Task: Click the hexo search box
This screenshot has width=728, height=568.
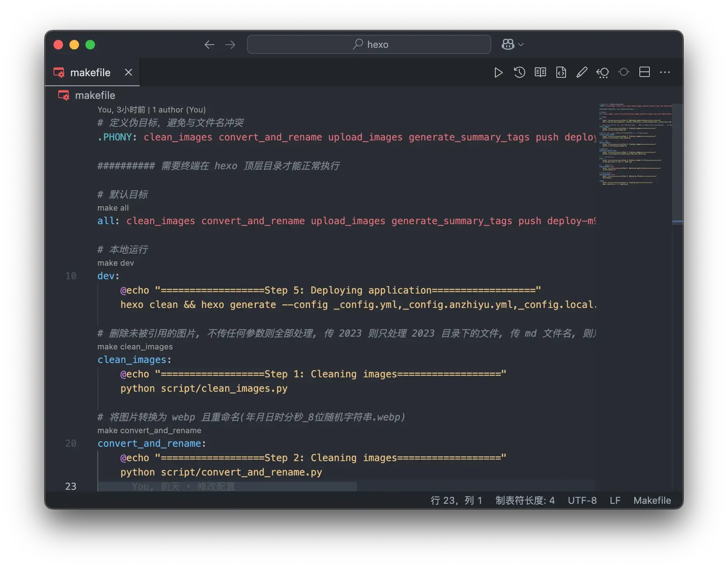Action: tap(369, 44)
